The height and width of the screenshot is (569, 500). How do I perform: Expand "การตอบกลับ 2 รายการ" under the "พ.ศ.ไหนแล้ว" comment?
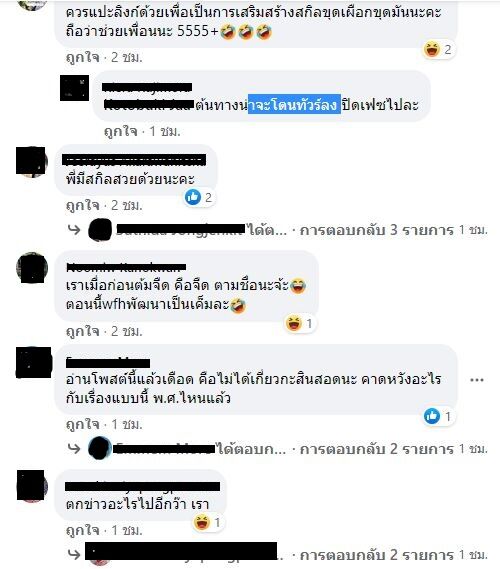(377, 449)
